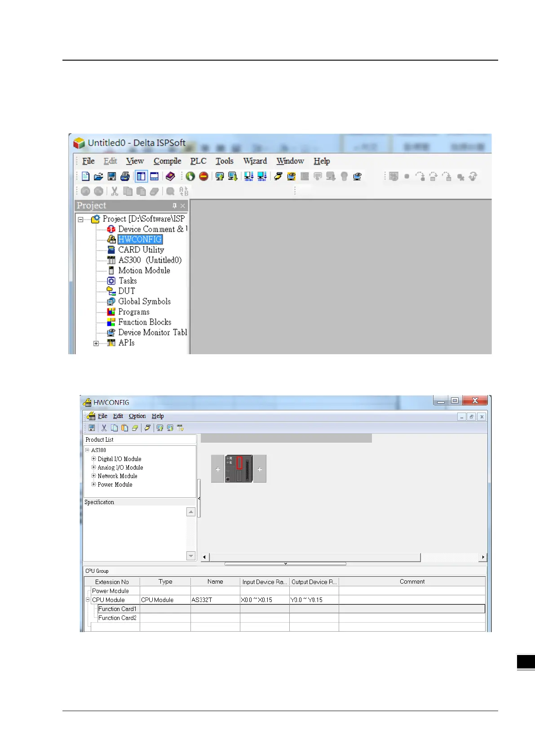Screen dimensions: 535x756
Task: Click the Print icon in ISPSoft toolbar
Action: 125,176
